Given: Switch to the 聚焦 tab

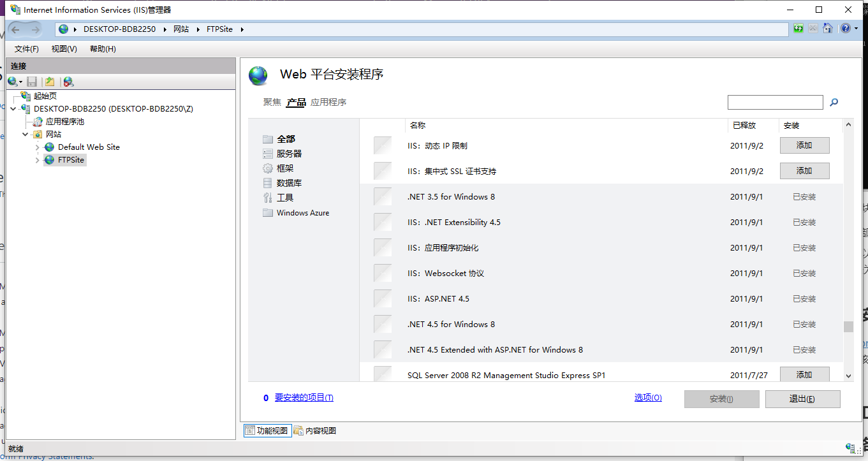Looking at the screenshot, I should pos(272,102).
